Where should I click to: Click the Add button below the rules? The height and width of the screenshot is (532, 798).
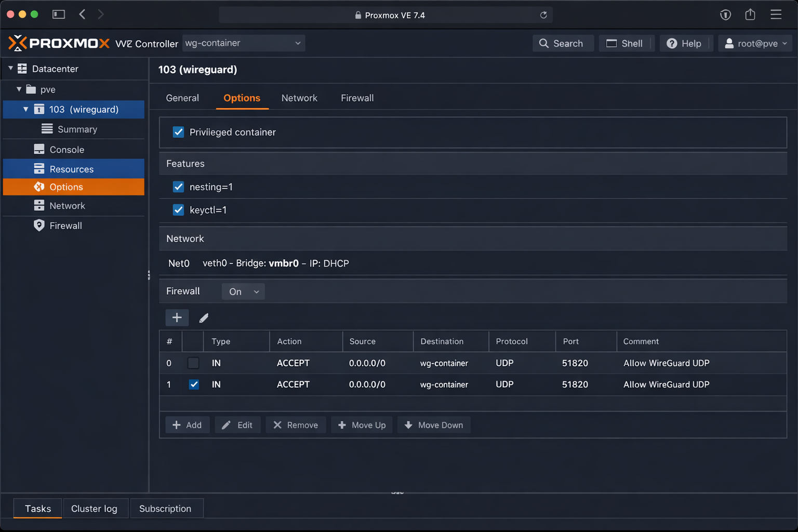[x=187, y=424]
